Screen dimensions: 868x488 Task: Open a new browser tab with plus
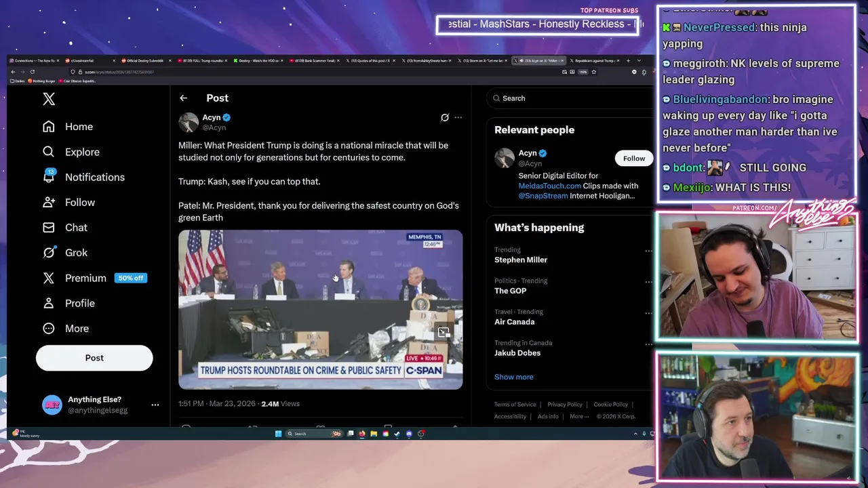pos(628,61)
